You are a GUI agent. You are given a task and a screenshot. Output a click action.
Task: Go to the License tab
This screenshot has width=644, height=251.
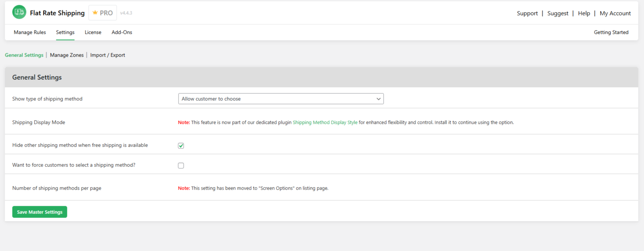(93, 32)
